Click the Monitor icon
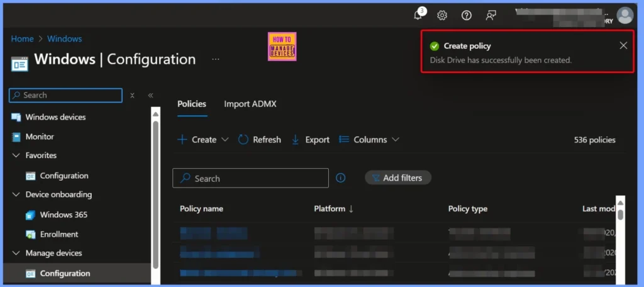Viewport: 644px width, 287px height. (16, 137)
